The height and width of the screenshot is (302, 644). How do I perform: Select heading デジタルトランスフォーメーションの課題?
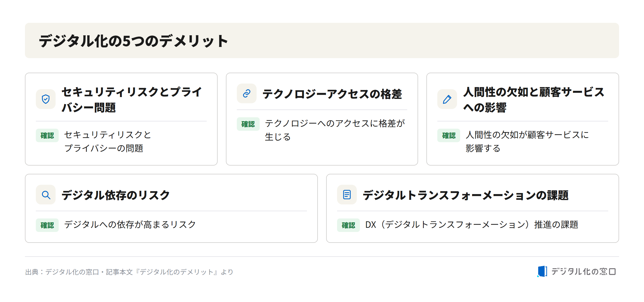(x=466, y=195)
